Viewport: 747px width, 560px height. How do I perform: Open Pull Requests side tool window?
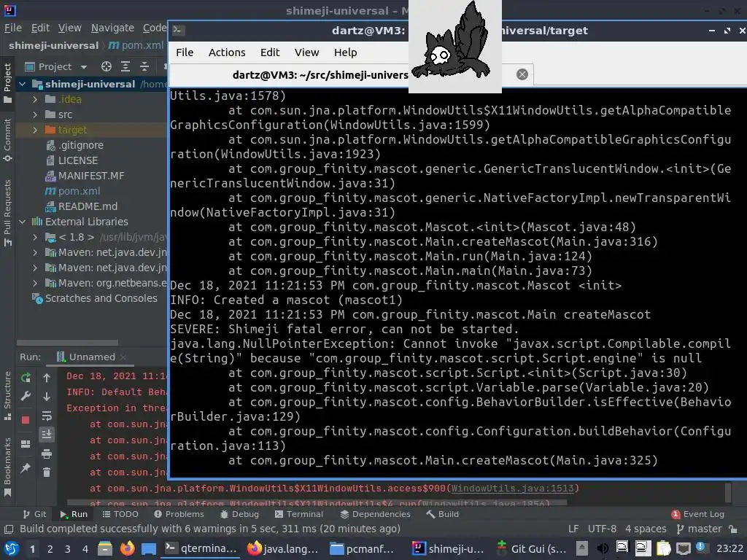7,213
